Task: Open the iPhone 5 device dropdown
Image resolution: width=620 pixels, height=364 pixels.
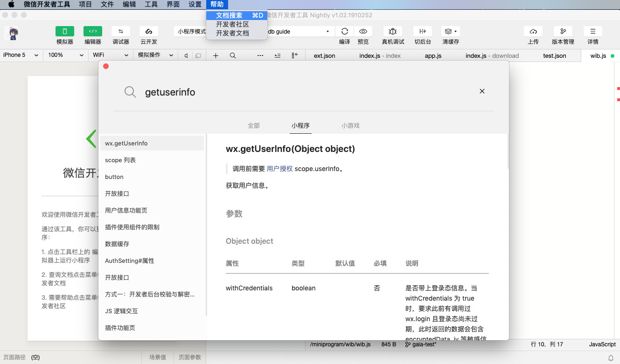Action: 21,55
